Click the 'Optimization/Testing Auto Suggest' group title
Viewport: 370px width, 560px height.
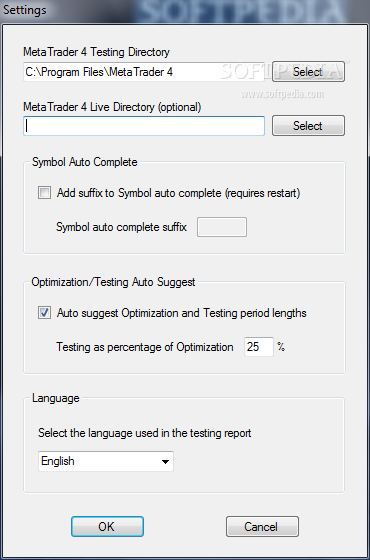click(113, 282)
